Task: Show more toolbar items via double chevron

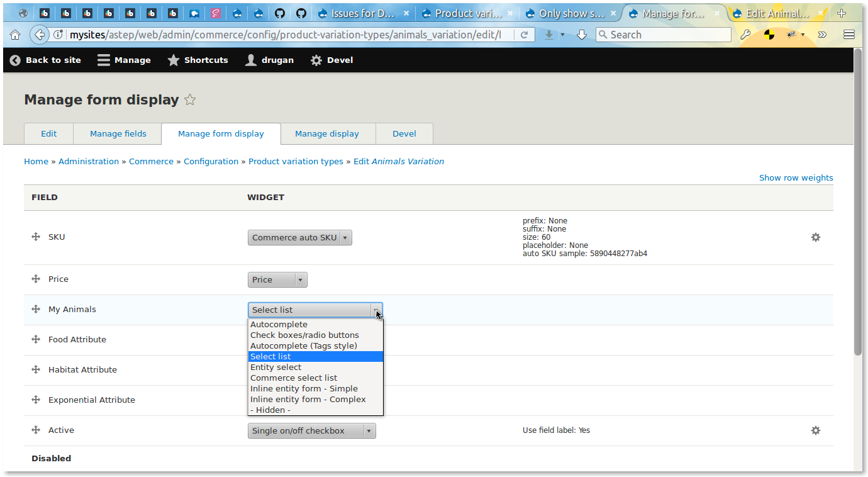Action: pos(821,35)
